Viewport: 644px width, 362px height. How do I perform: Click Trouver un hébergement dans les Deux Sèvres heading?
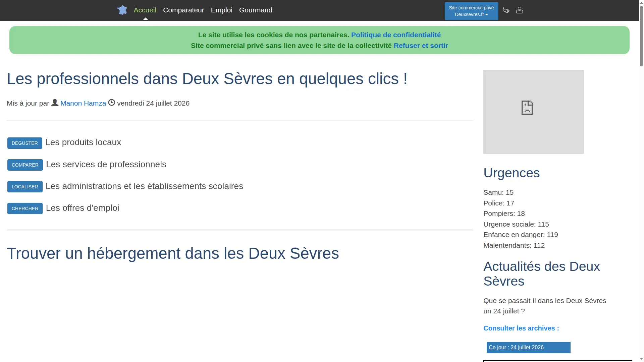tap(173, 253)
